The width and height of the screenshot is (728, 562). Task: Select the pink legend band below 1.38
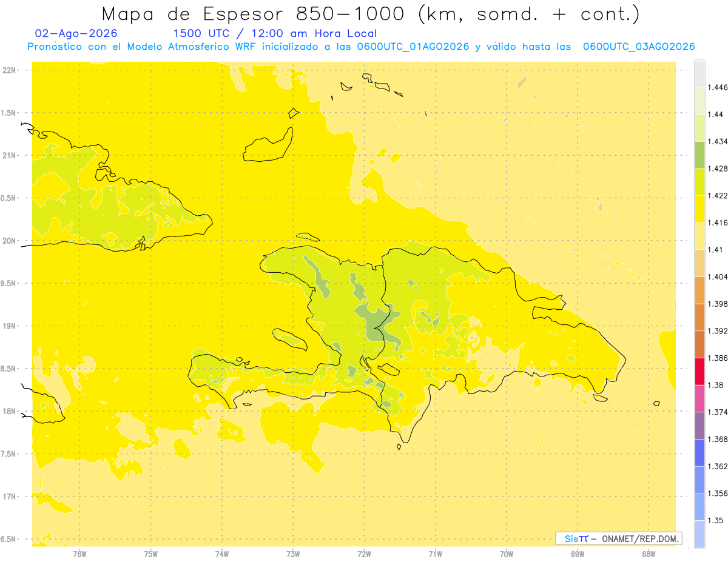[699, 398]
